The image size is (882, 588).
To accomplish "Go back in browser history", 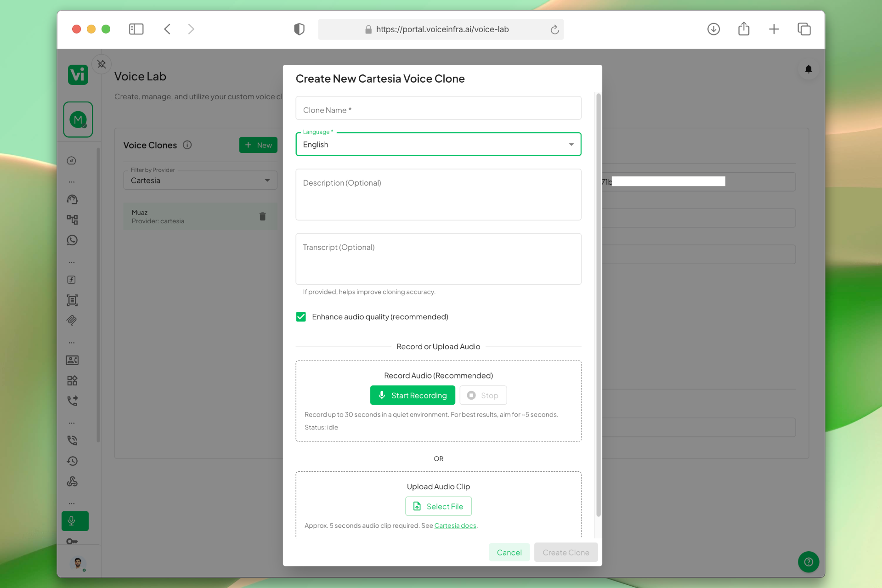I will coord(167,29).
